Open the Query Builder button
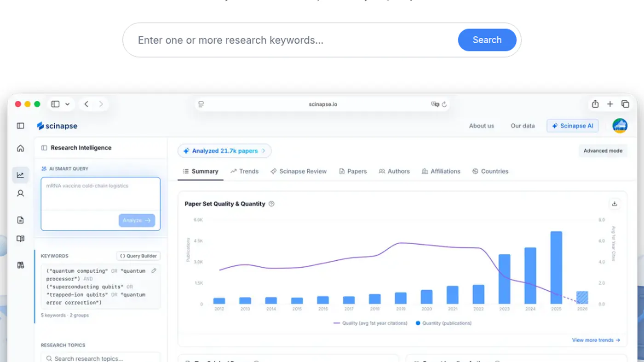The image size is (644, 362). [x=138, y=256]
